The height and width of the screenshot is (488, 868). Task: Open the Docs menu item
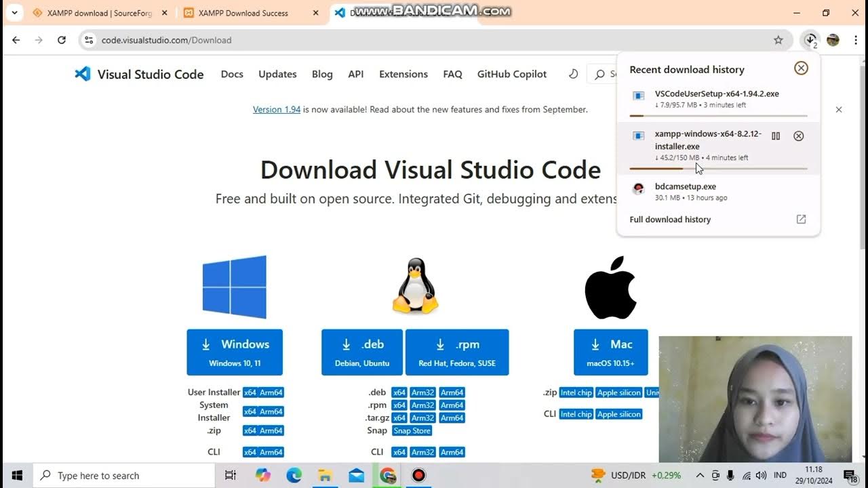232,74
